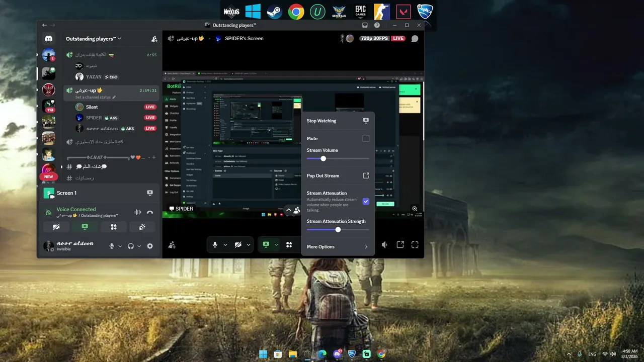
Task: Select Stop Watching in stream menu
Action: [338, 121]
